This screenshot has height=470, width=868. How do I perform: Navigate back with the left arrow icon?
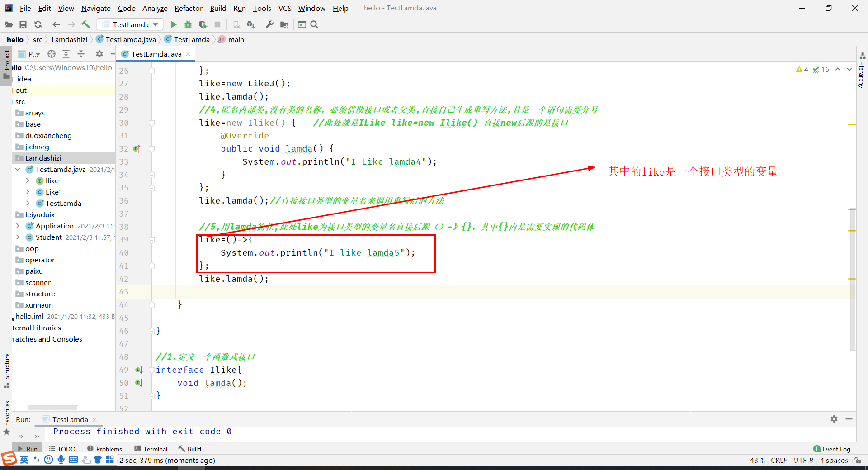click(56, 24)
